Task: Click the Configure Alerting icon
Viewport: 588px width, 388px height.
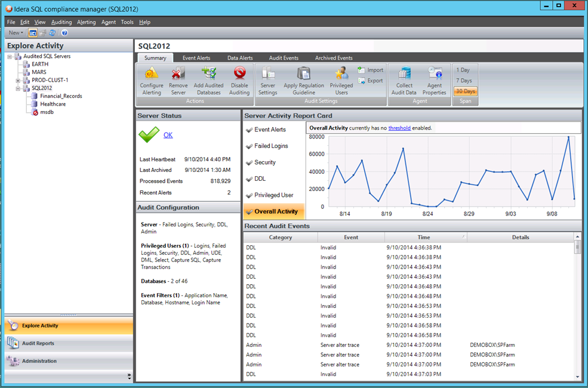Action: [151, 74]
